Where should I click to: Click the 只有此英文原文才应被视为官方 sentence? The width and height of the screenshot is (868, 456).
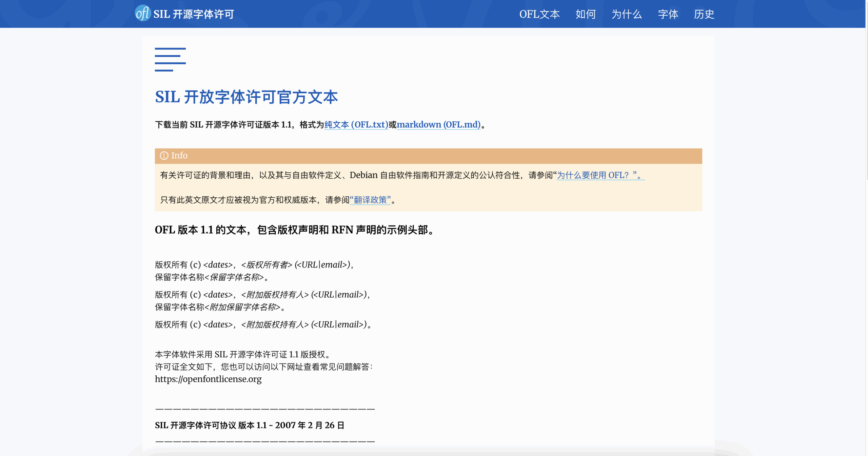[x=278, y=200]
